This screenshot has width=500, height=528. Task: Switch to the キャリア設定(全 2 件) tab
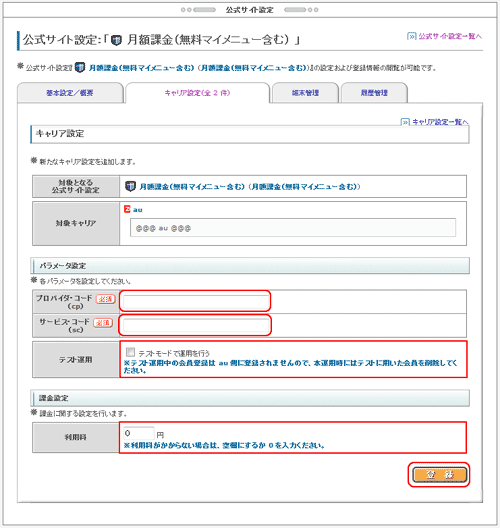pos(197,93)
